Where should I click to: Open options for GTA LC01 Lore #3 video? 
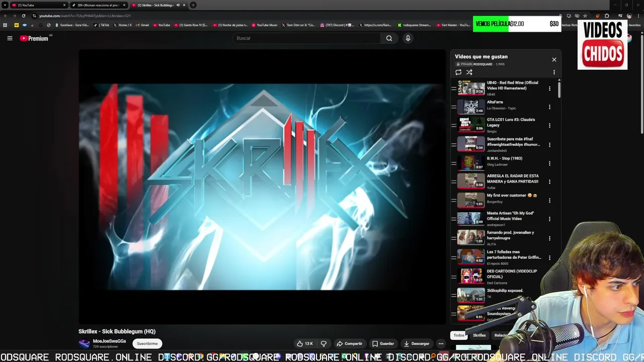(x=549, y=126)
